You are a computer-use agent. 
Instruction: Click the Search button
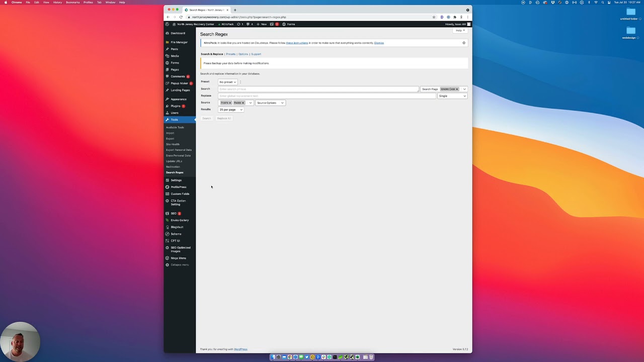[206, 119]
